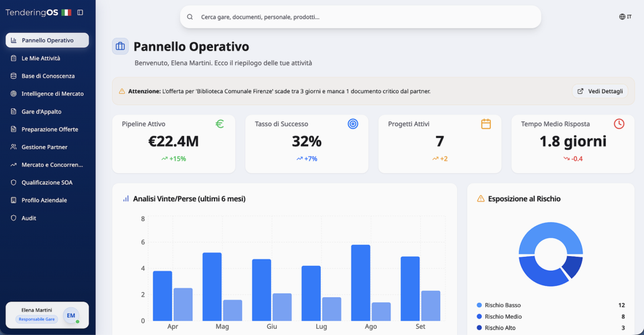Image resolution: width=644 pixels, height=335 pixels.
Task: Focus the Cerca gare search field
Action: (x=365, y=17)
